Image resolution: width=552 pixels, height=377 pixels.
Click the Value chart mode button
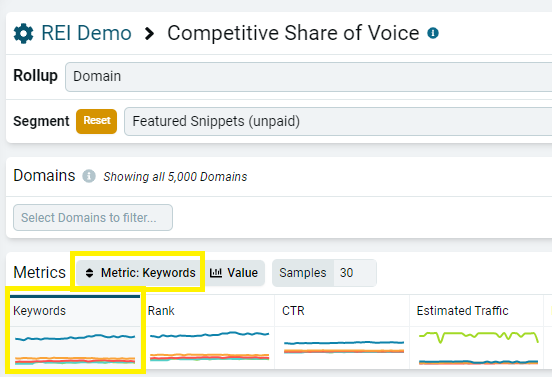[234, 273]
